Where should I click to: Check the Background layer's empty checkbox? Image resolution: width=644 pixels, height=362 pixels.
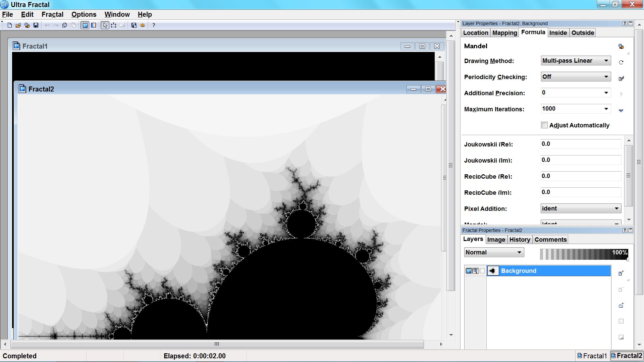[482, 271]
